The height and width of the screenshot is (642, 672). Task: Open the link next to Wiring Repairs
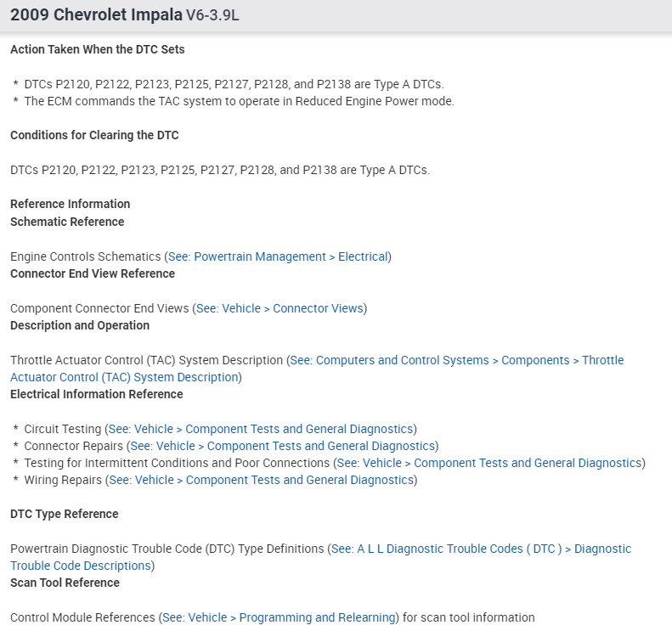[x=260, y=480]
